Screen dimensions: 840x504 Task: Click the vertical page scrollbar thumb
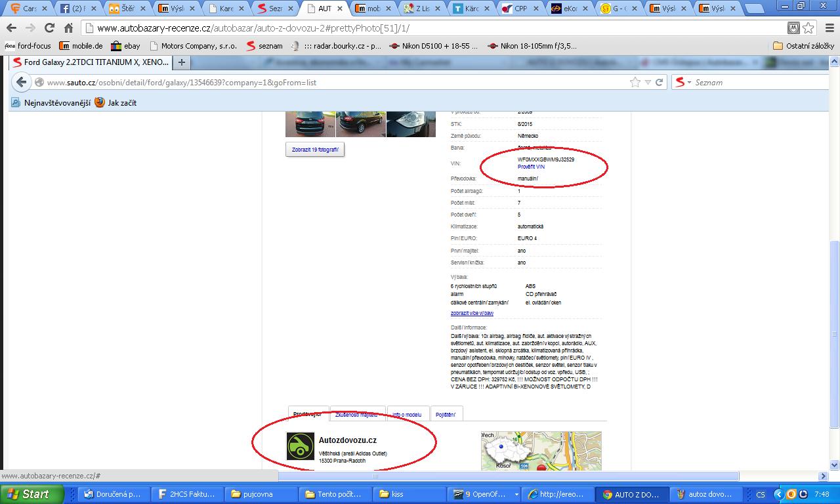(834, 335)
